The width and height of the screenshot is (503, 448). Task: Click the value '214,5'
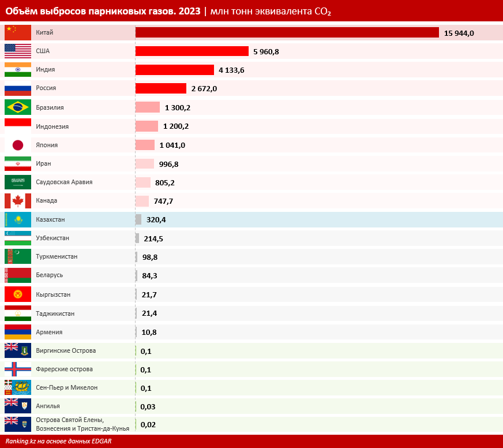coord(153,238)
